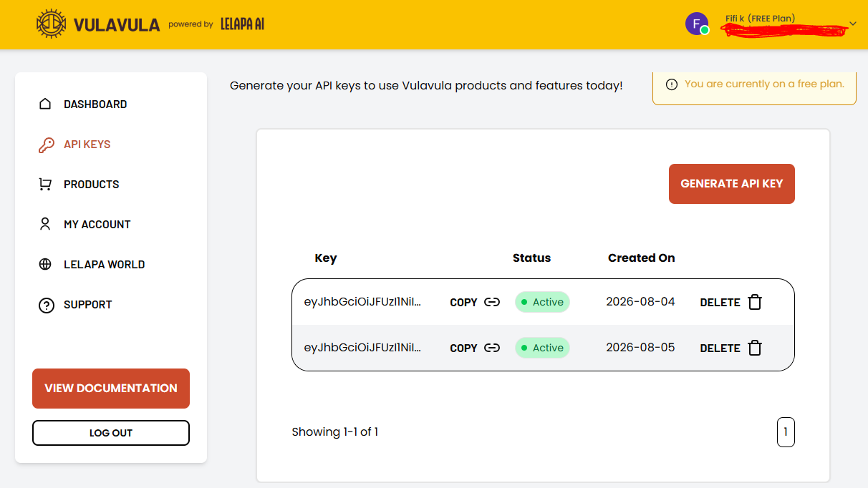Click the 2026-08-05 created date
Viewport: 868px width, 488px height.
640,347
